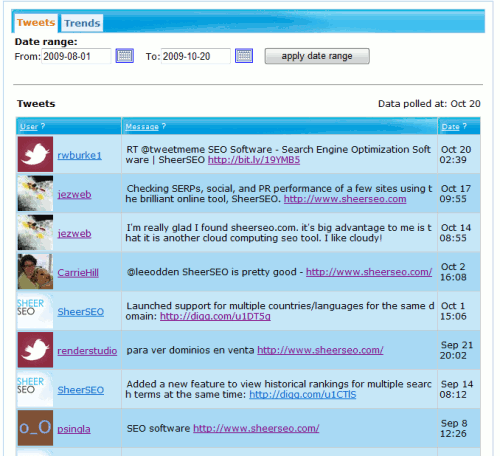Open the To date calendar picker

(244, 56)
